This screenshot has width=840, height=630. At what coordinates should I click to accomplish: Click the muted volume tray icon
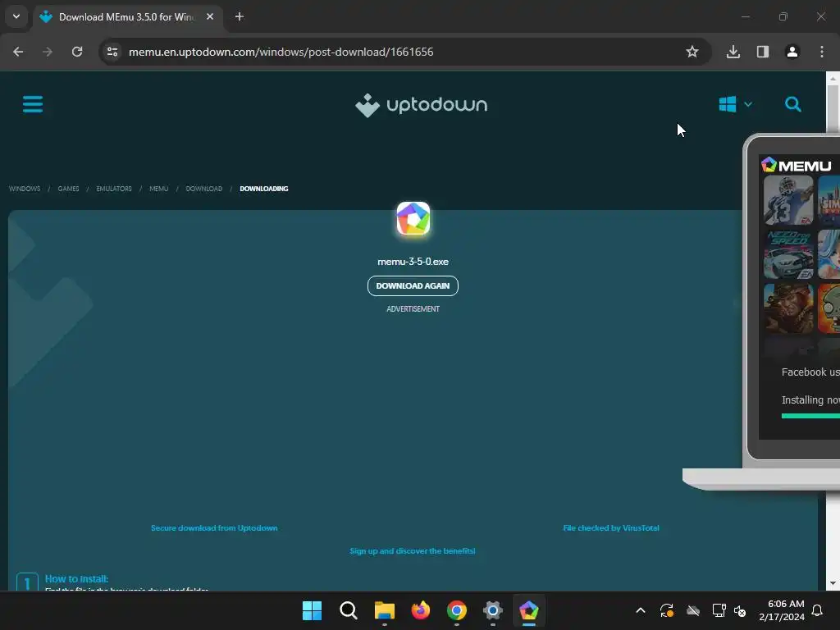[x=740, y=610]
